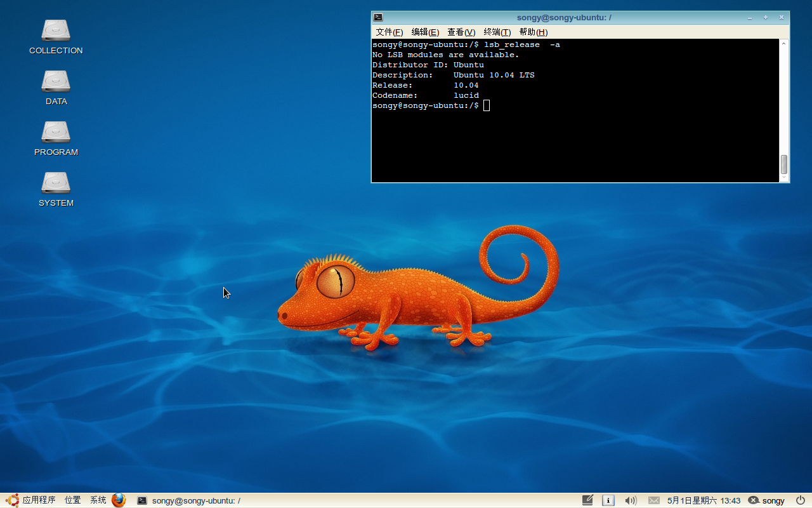The image size is (812, 508).
Task: Click 'No LSB modules are available.' line
Action: click(446, 55)
